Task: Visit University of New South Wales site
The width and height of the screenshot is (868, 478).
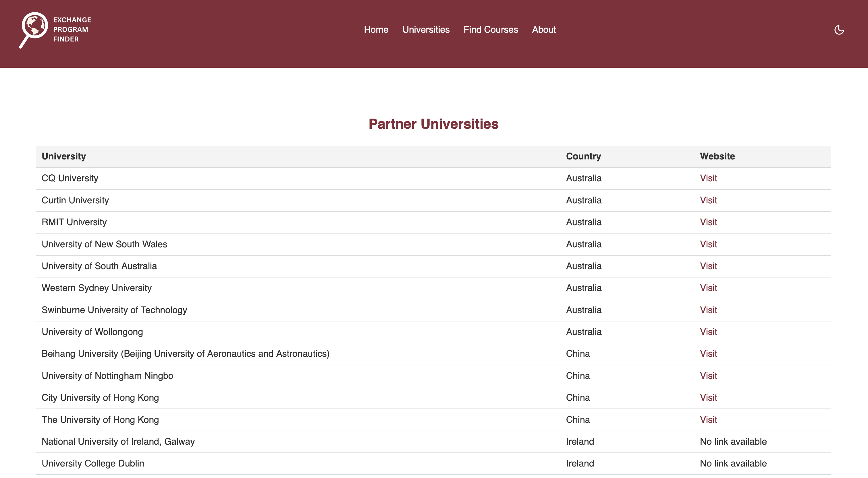Action: coord(708,244)
